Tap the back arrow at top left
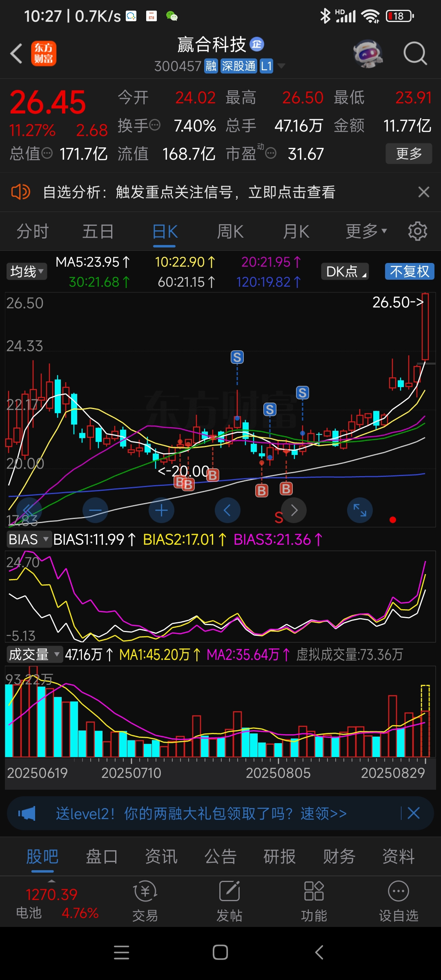Viewport: 441px width, 980px height. (x=16, y=53)
